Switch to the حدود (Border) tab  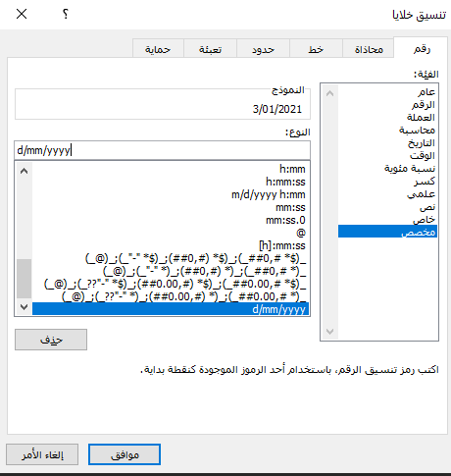point(263,49)
